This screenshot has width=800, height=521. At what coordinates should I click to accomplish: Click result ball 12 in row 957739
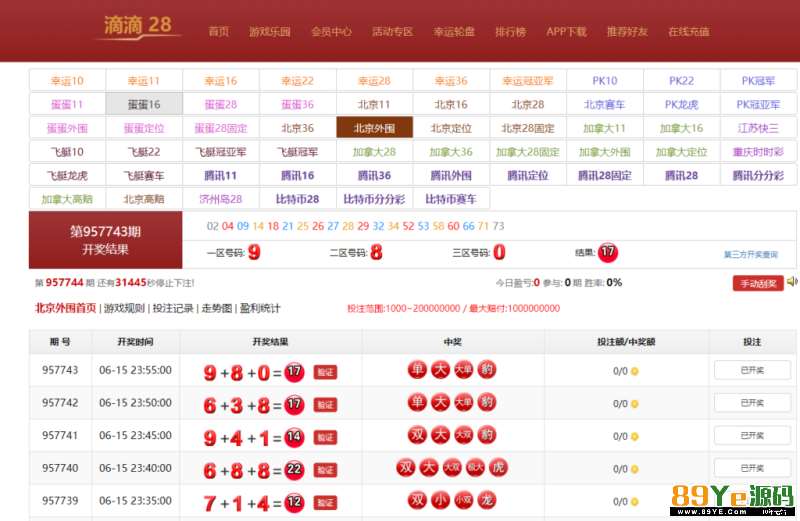click(x=294, y=502)
